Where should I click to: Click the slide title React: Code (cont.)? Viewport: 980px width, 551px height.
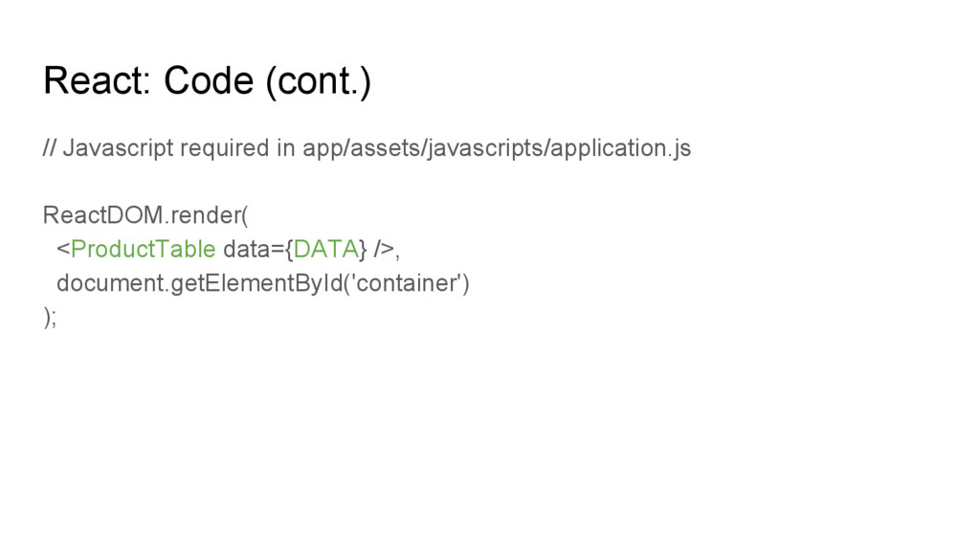coord(207,81)
